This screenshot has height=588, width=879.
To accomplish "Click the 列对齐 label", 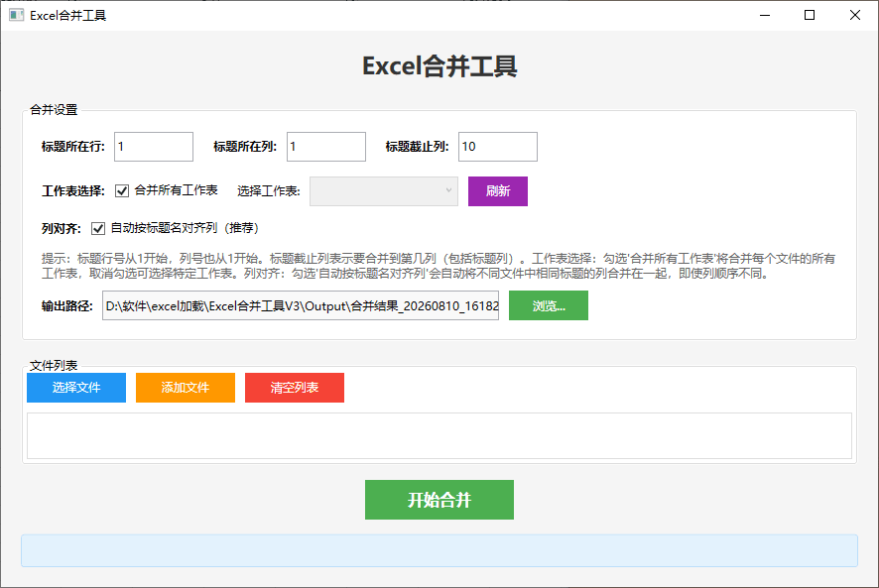I will (62, 229).
